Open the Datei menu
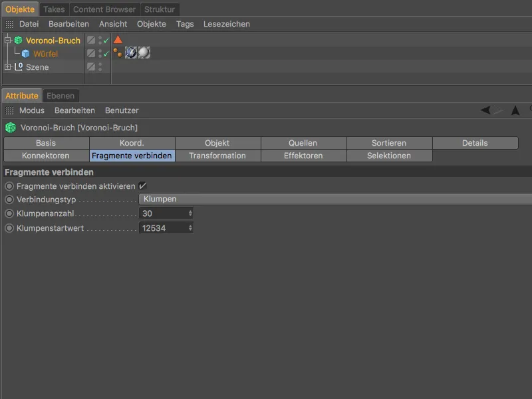The width and height of the screenshot is (532, 399). (29, 24)
